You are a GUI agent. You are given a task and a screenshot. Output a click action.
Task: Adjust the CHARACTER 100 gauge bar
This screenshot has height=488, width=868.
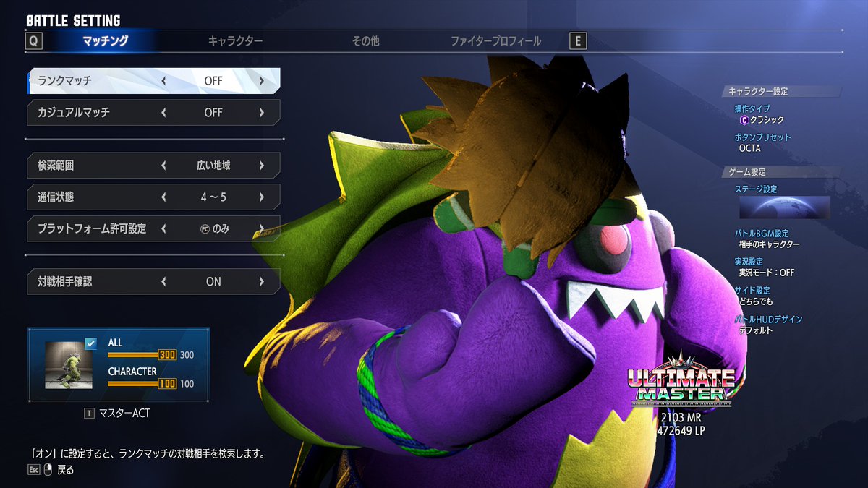(142, 384)
